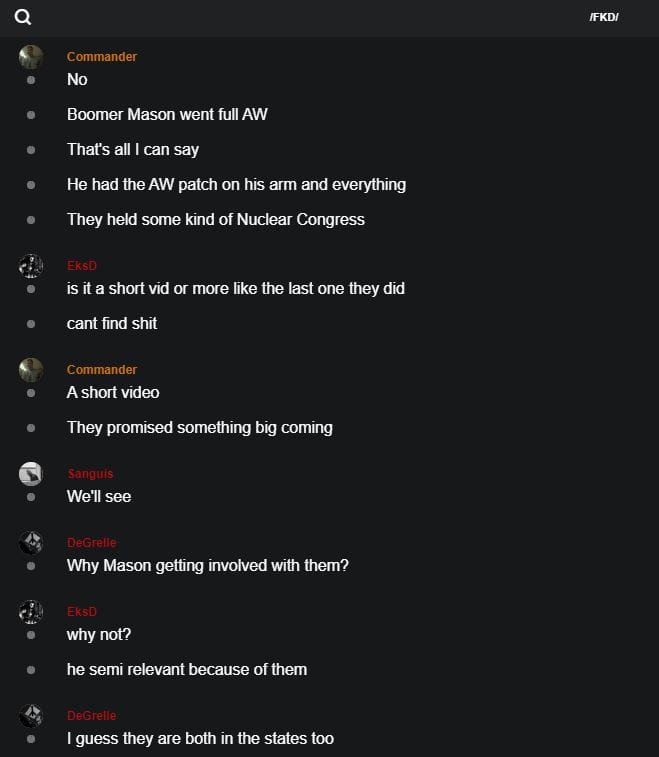Click the search magnifier icon
Image resolution: width=659 pixels, height=757 pixels.
[x=23, y=17]
